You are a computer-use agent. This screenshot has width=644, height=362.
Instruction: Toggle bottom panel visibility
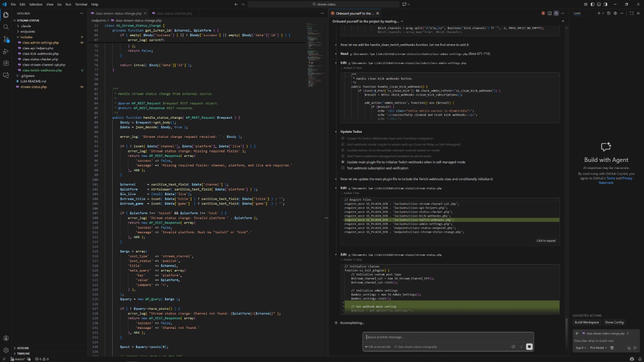[x=599, y=4]
